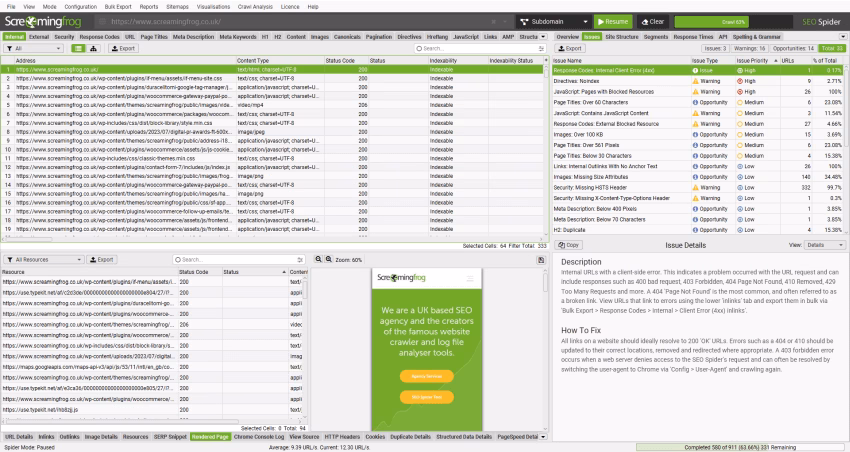
Task: Zoom out the rendered page preview
Action: pos(319,259)
